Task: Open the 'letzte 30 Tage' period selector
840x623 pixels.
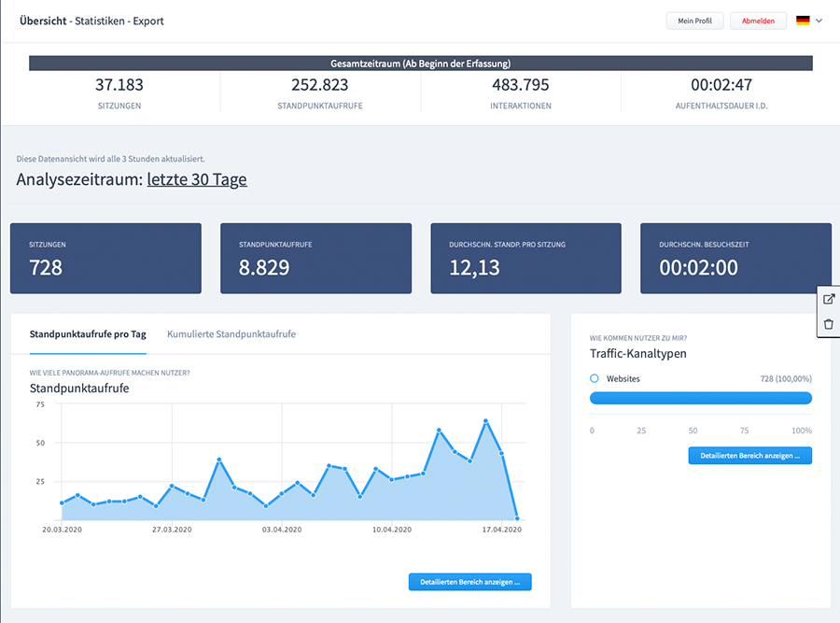Action: point(197,179)
